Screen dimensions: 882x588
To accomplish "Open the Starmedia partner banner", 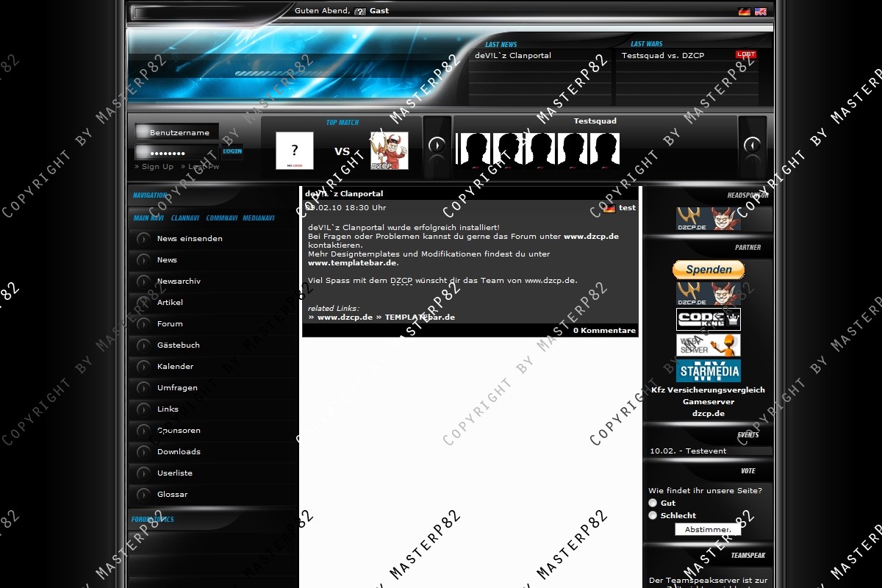I will [x=708, y=370].
